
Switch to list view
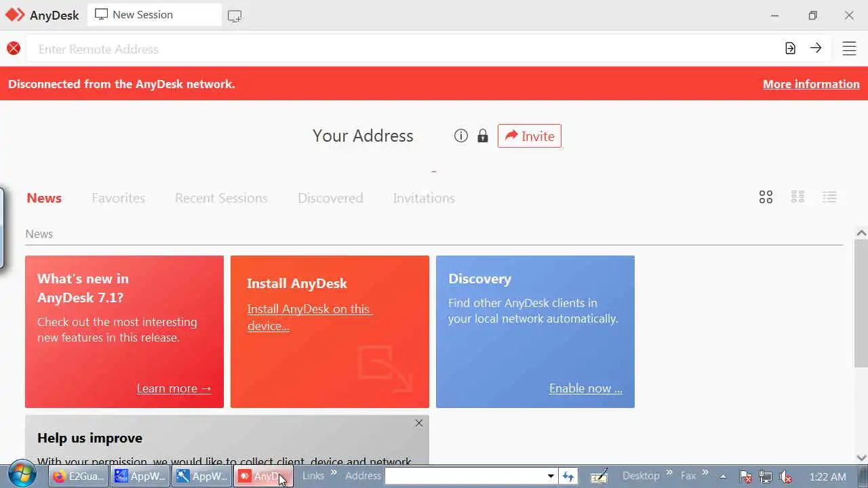829,197
